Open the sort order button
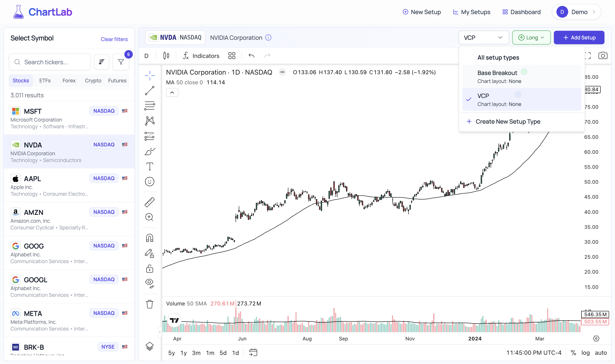This screenshot has height=364, width=615. coord(101,62)
